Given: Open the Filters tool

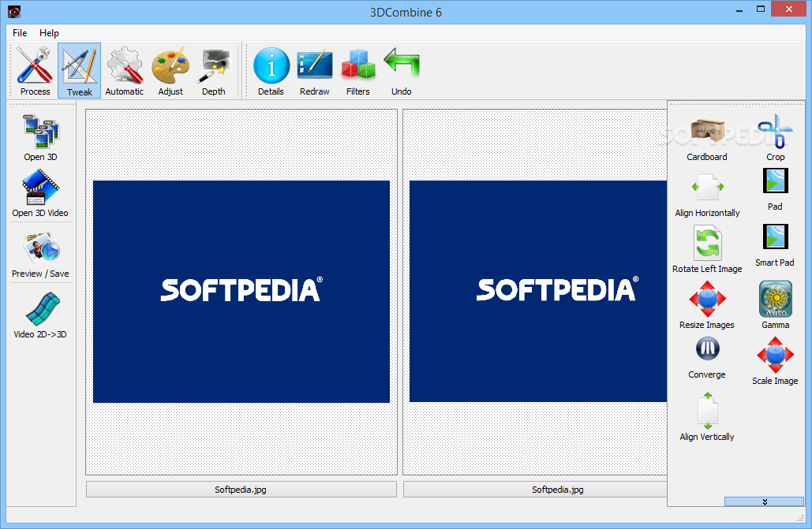Looking at the screenshot, I should 357,71.
